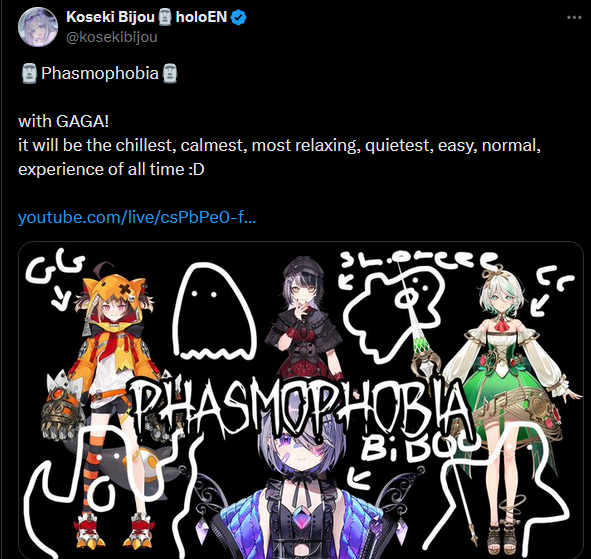Click the @kosekibijou handle
The height and width of the screenshot is (559, 591).
point(112,37)
